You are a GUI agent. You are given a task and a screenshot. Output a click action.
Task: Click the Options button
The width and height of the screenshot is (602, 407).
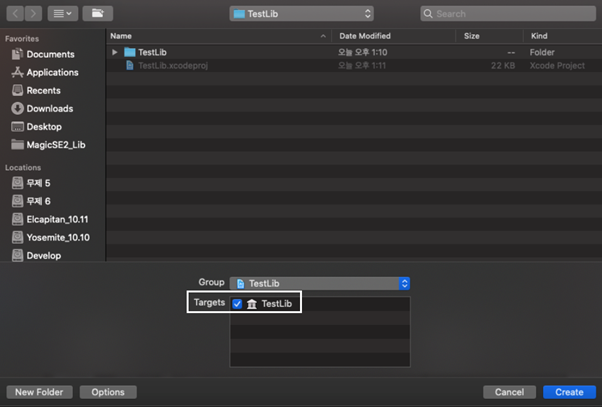click(x=108, y=392)
